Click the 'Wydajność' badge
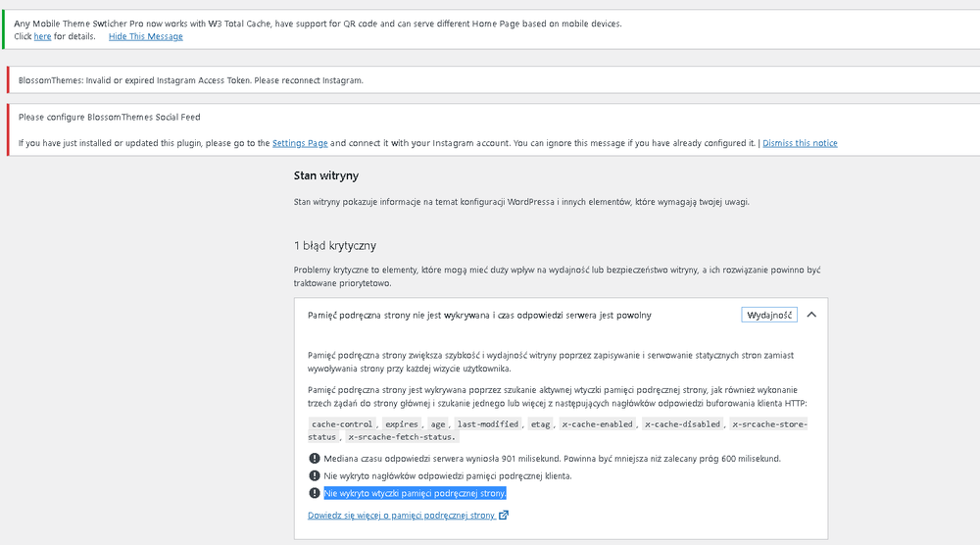The height and width of the screenshot is (545, 980). (769, 315)
